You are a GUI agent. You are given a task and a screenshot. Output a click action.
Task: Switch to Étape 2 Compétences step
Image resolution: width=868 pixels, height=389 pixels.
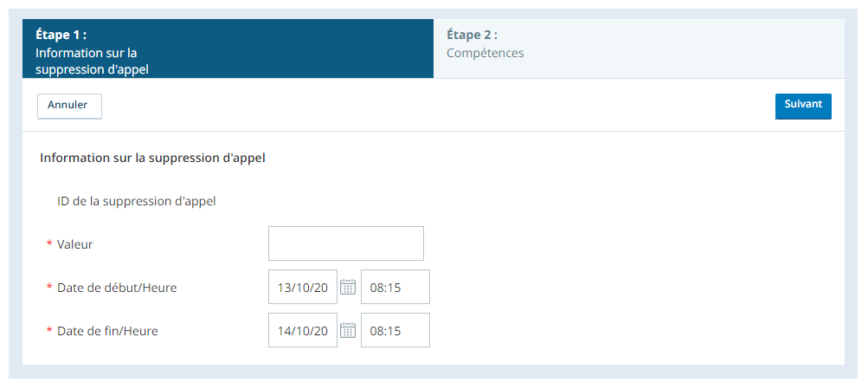pyautogui.click(x=639, y=49)
